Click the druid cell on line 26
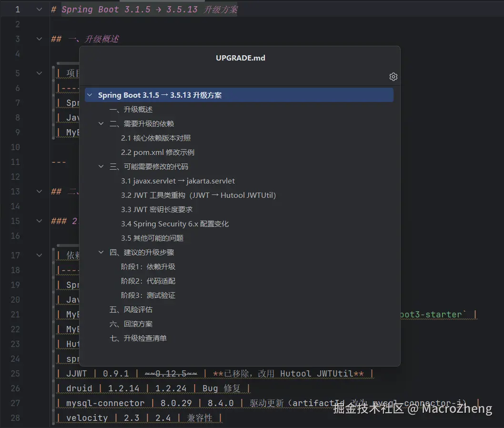 [x=79, y=388]
